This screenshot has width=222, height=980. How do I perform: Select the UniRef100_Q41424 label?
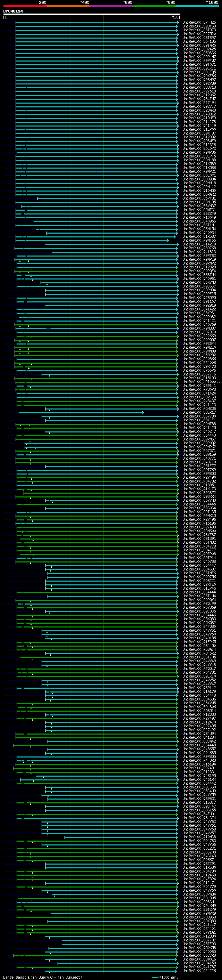point(199,394)
